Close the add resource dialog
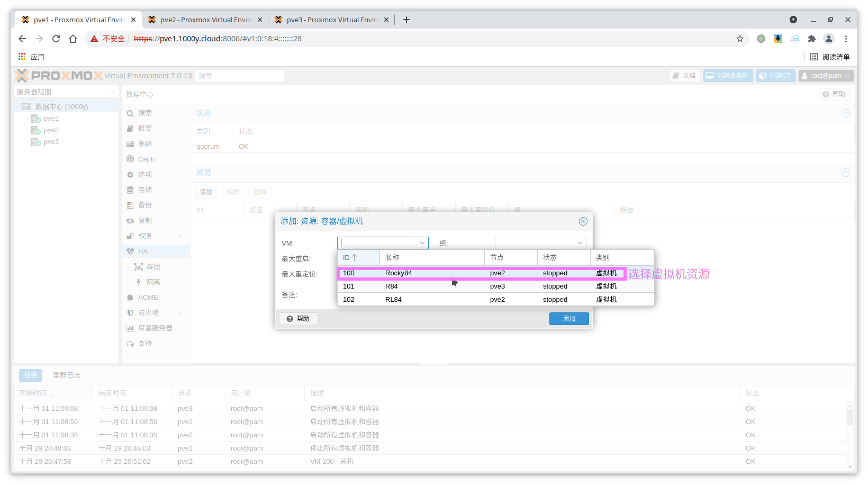The height and width of the screenshot is (485, 868). point(583,221)
